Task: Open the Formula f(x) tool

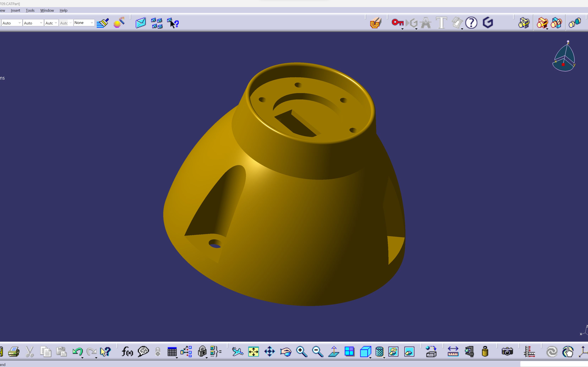Action: (x=127, y=351)
